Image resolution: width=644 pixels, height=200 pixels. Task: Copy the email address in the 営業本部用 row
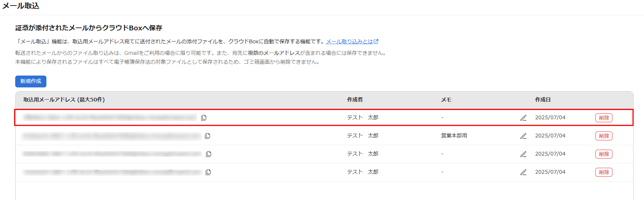(x=207, y=136)
